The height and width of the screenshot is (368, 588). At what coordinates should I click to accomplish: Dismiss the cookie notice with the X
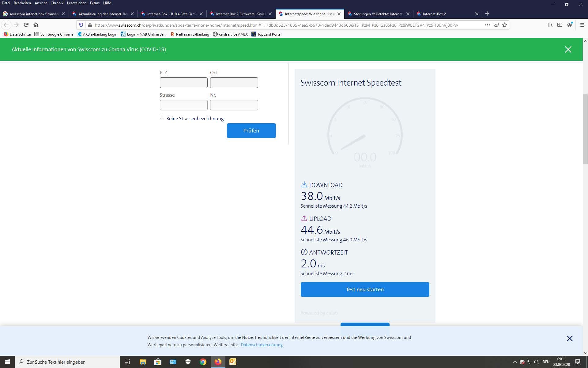point(570,338)
